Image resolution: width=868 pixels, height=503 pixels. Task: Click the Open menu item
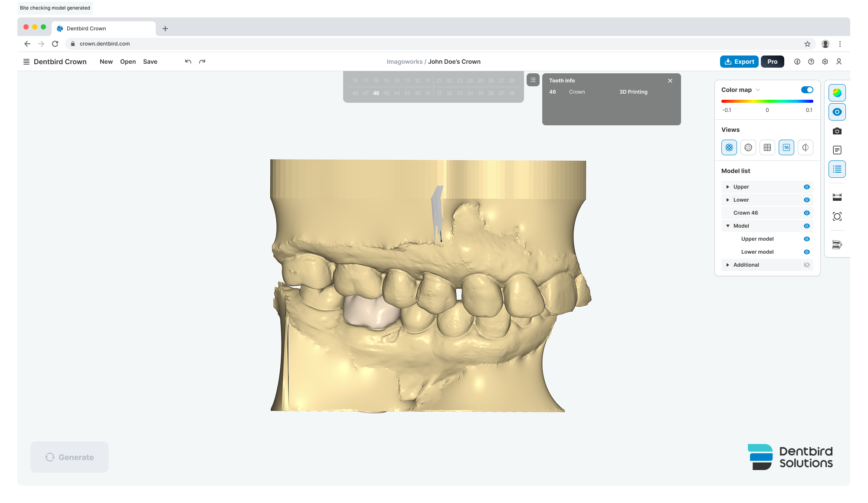pyautogui.click(x=128, y=62)
